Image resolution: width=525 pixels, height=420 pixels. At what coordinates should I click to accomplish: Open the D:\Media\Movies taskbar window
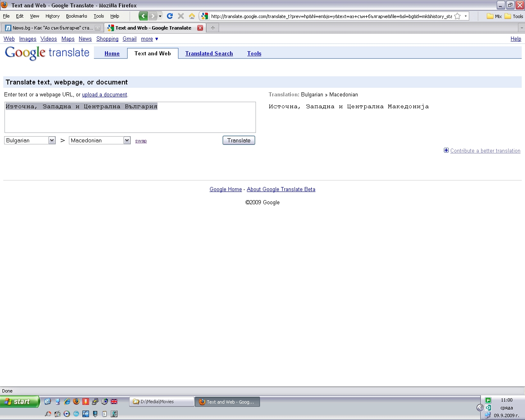[162, 402]
